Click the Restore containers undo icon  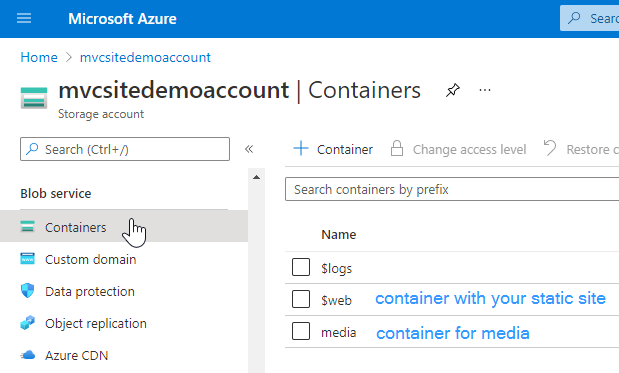tap(550, 148)
